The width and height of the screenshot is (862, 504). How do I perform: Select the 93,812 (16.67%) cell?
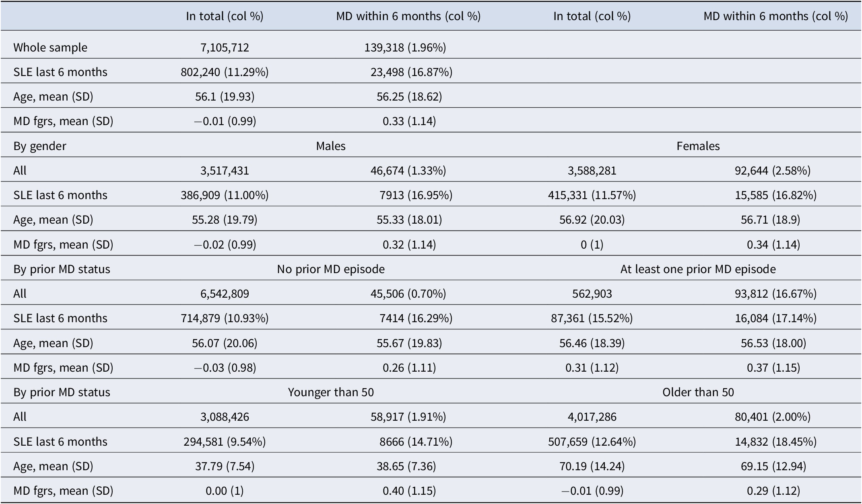[x=775, y=294]
